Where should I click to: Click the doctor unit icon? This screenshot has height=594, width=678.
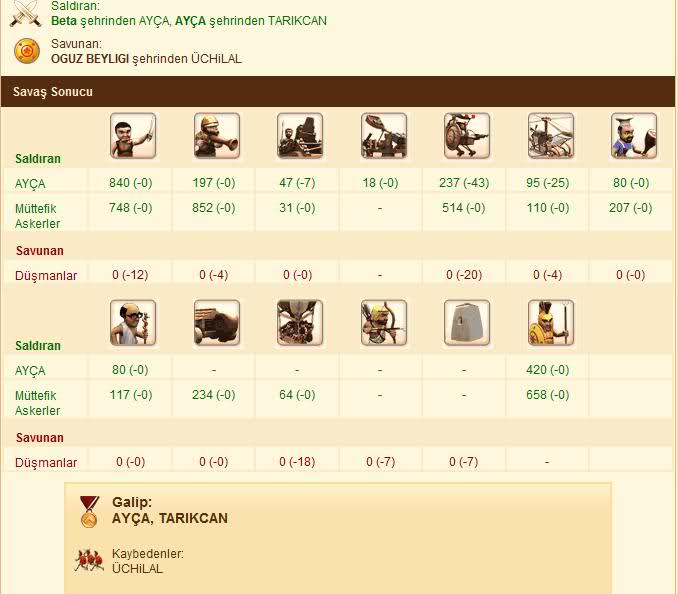click(x=133, y=323)
